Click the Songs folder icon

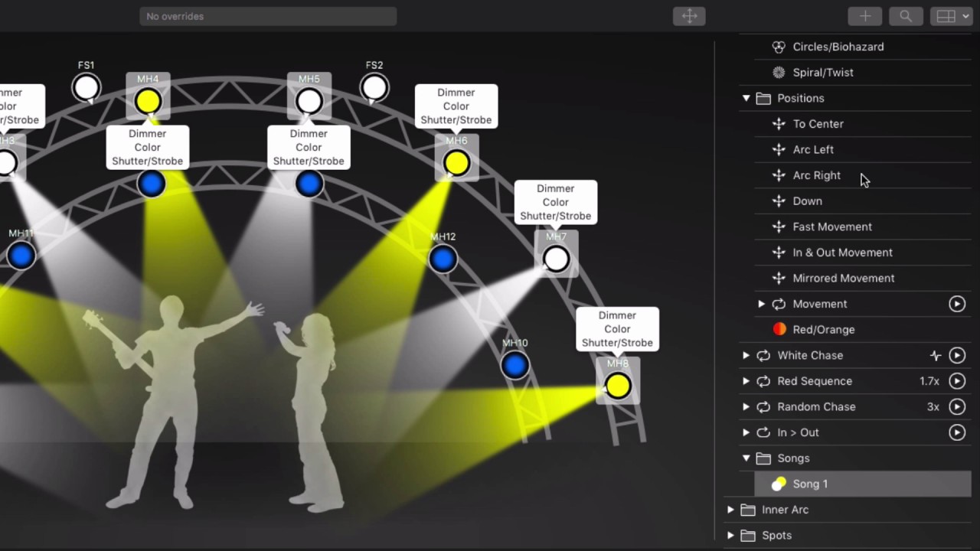coord(763,458)
